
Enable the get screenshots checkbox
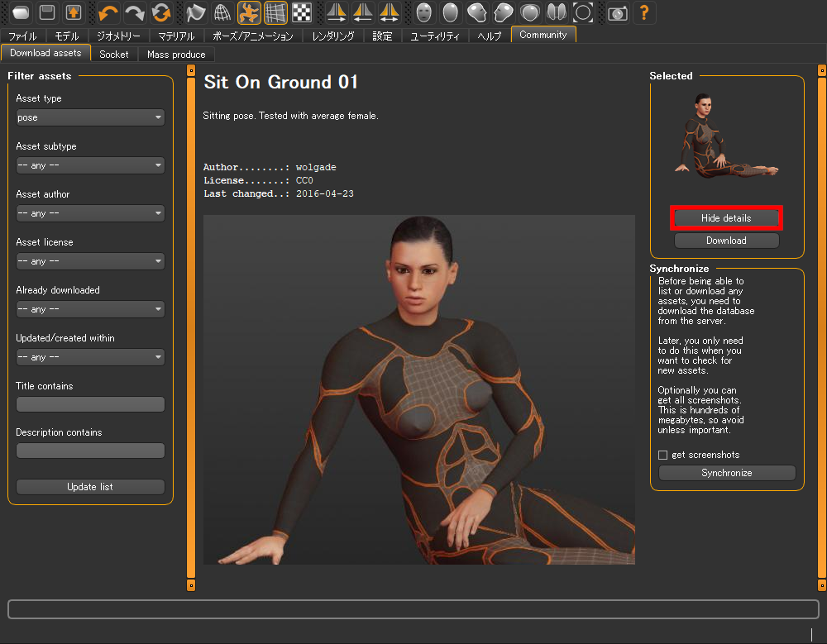(662, 455)
